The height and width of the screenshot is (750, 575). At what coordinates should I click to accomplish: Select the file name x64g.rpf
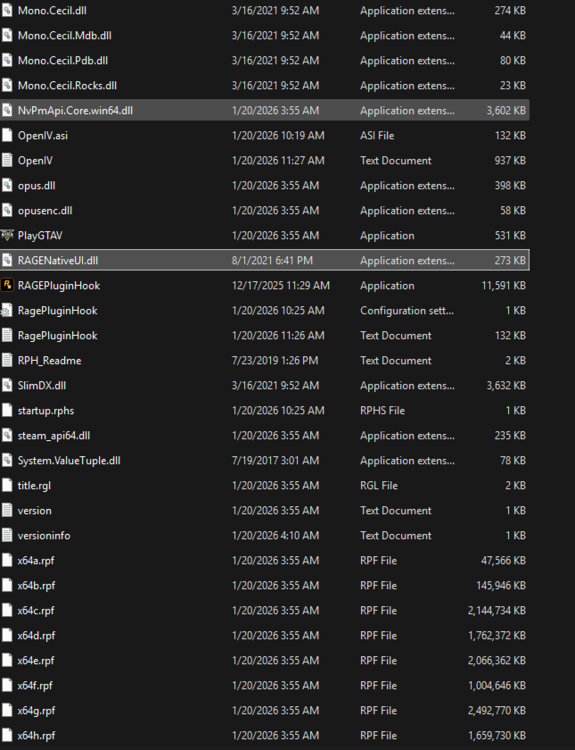pyautogui.click(x=36, y=710)
